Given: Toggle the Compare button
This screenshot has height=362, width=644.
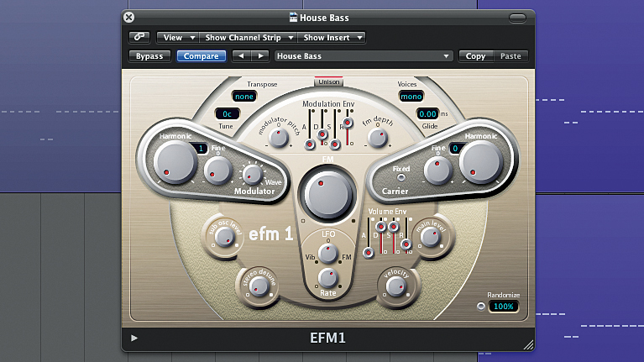Looking at the screenshot, I should tap(202, 56).
